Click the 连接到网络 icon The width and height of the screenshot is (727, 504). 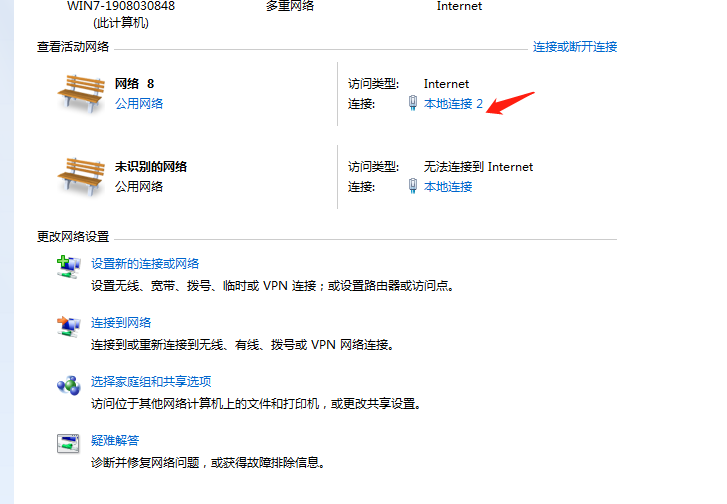[68, 325]
